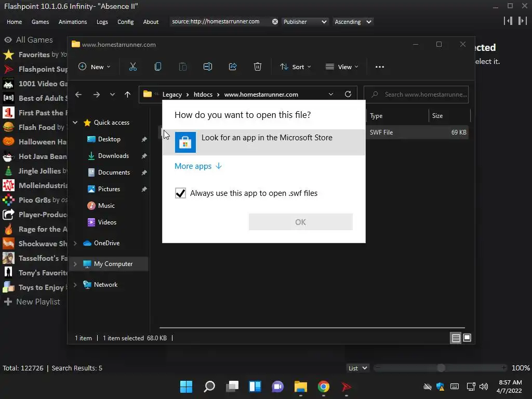Go back with Explorer back arrow

tap(78, 95)
